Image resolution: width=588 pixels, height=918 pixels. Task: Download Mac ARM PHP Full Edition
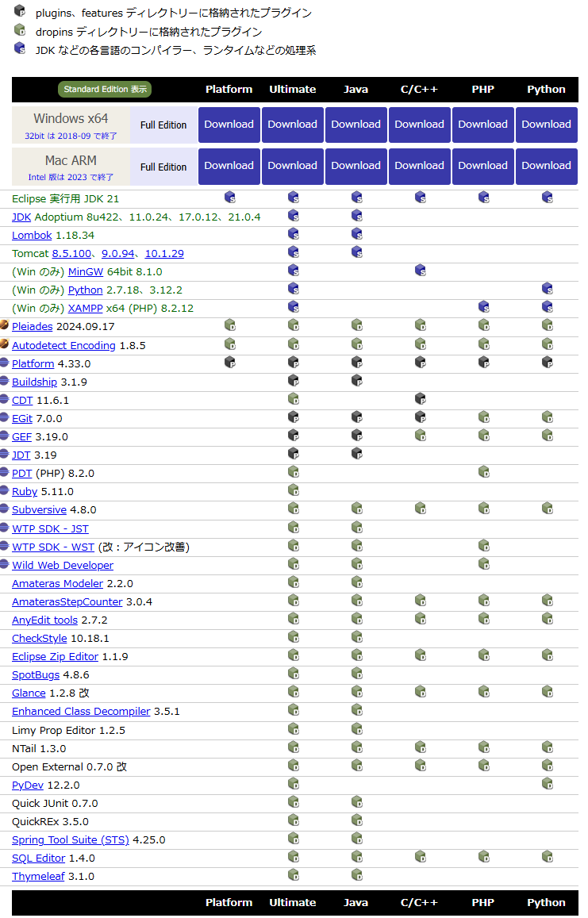click(483, 167)
